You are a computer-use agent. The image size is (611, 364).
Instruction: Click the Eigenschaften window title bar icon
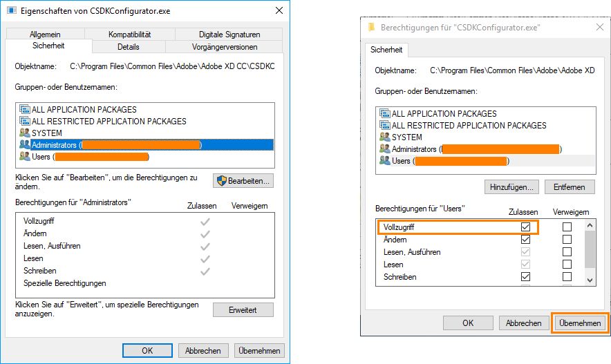tap(12, 11)
